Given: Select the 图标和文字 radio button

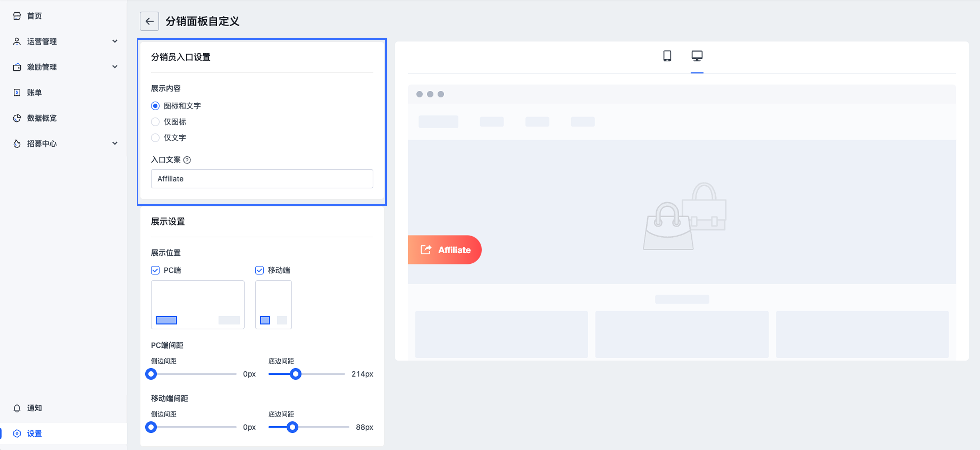Looking at the screenshot, I should pyautogui.click(x=155, y=106).
